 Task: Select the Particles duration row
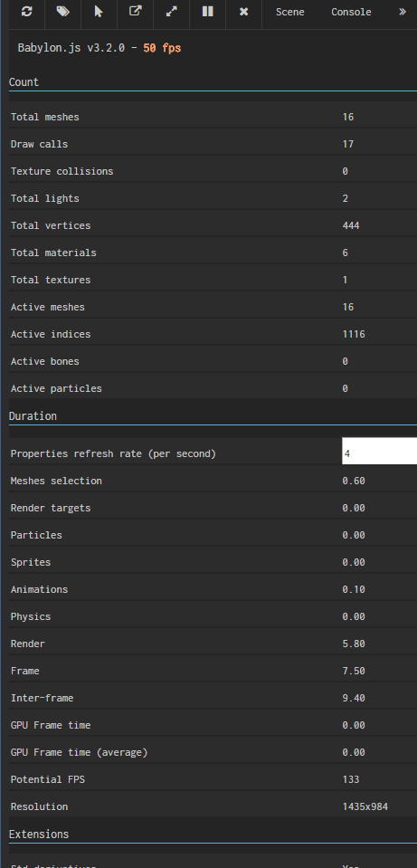click(x=213, y=535)
